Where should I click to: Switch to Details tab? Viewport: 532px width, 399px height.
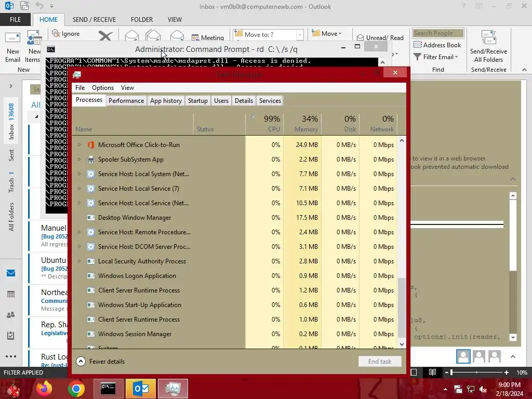(x=244, y=101)
